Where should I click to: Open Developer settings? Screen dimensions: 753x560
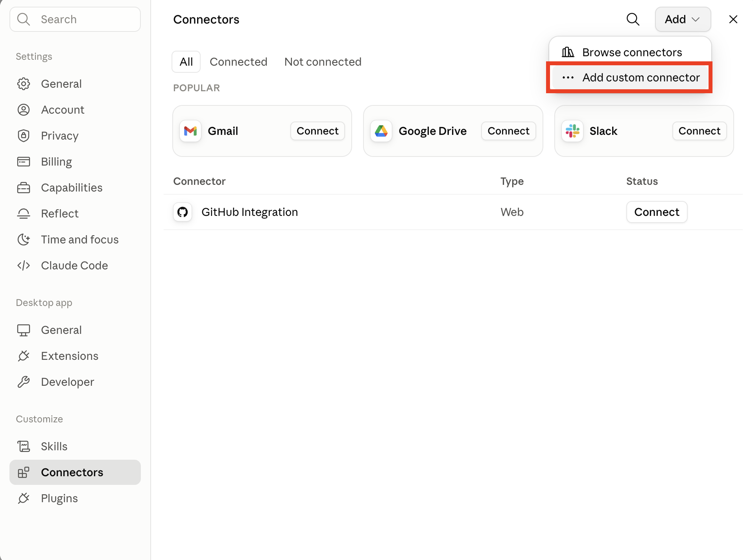click(x=75, y=382)
